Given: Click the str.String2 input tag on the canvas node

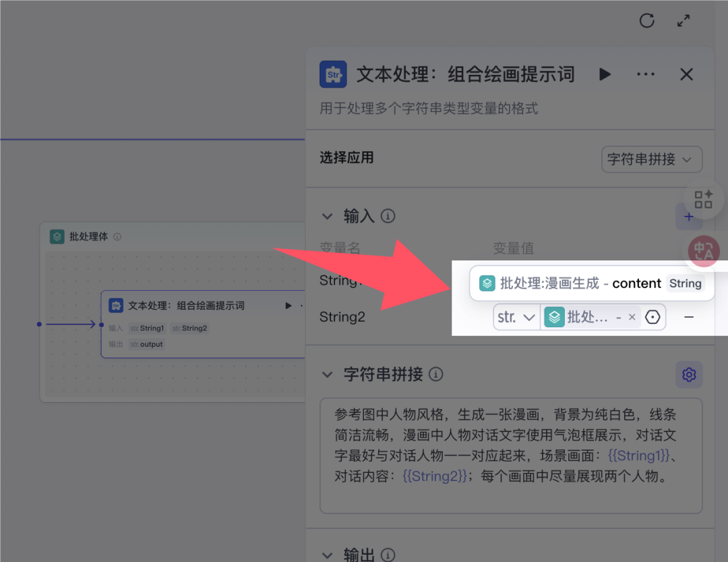Looking at the screenshot, I should 189,328.
